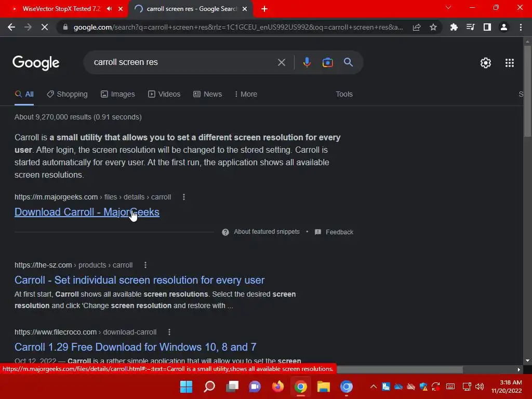Switch to the WiseVector StopX Tested tab

point(61,9)
